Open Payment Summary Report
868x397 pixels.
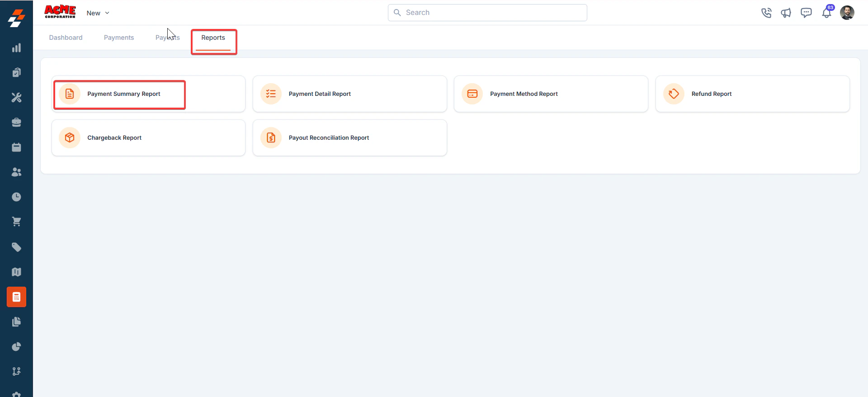click(x=148, y=94)
